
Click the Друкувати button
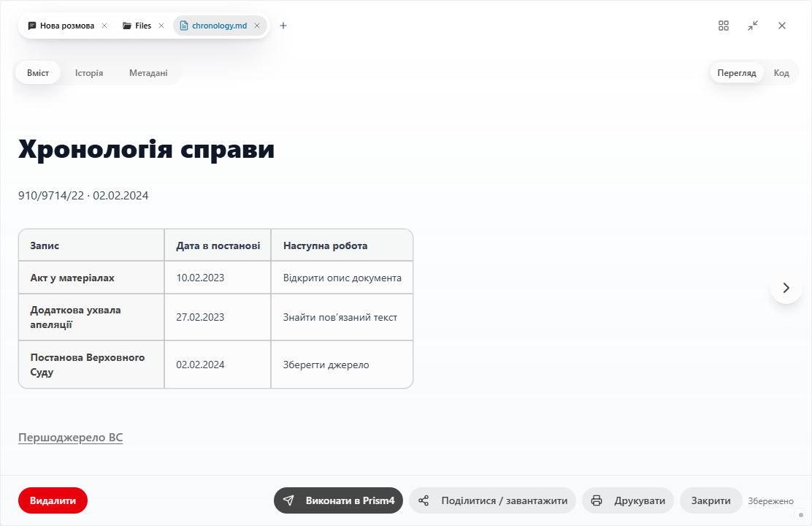(x=628, y=500)
